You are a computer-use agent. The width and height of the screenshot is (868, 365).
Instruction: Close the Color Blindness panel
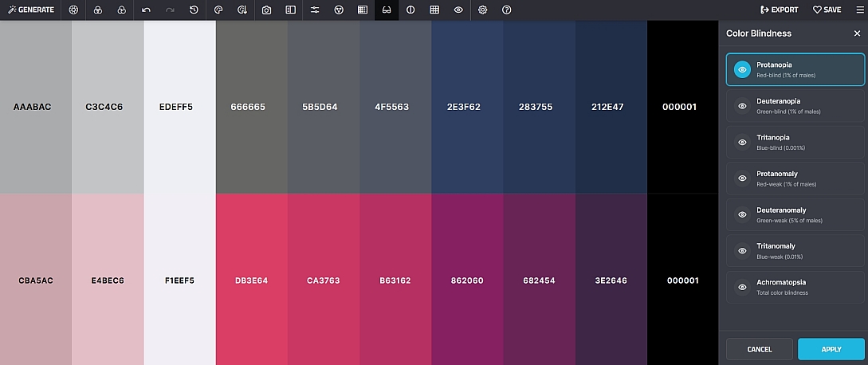(x=857, y=33)
